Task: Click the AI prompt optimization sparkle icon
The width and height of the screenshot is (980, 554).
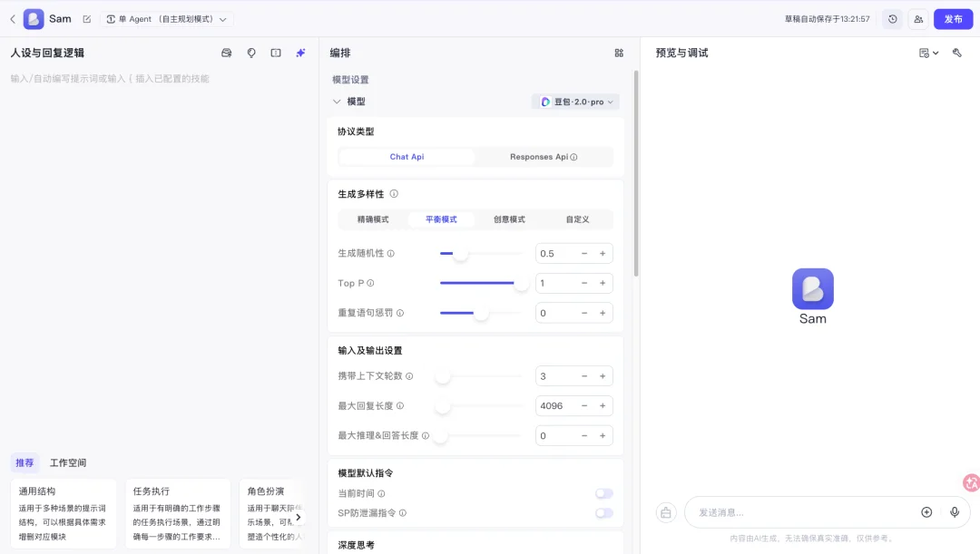Action: click(x=300, y=53)
